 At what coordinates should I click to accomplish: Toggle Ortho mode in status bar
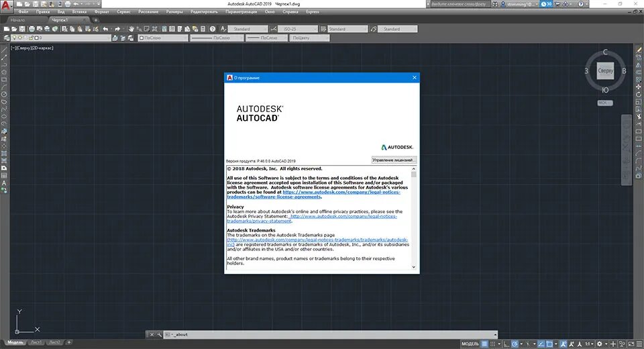506,344
